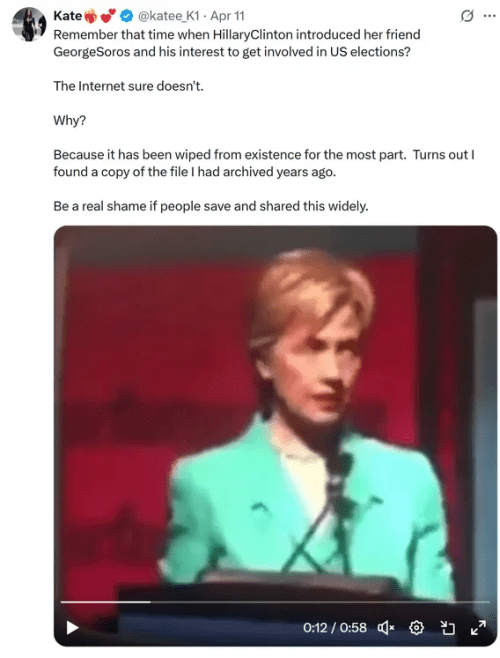Click the video frame of the speaker
Screen dimensions: 500x658
pyautogui.click(x=275, y=411)
